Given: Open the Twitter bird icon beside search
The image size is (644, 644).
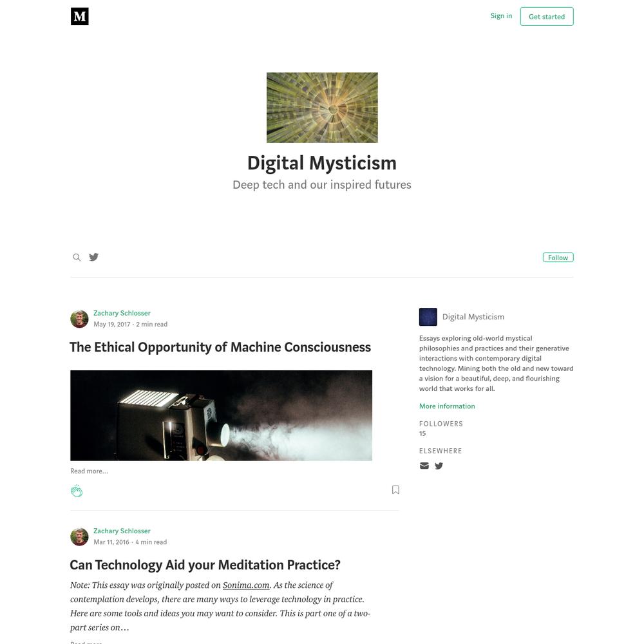Looking at the screenshot, I should point(94,257).
